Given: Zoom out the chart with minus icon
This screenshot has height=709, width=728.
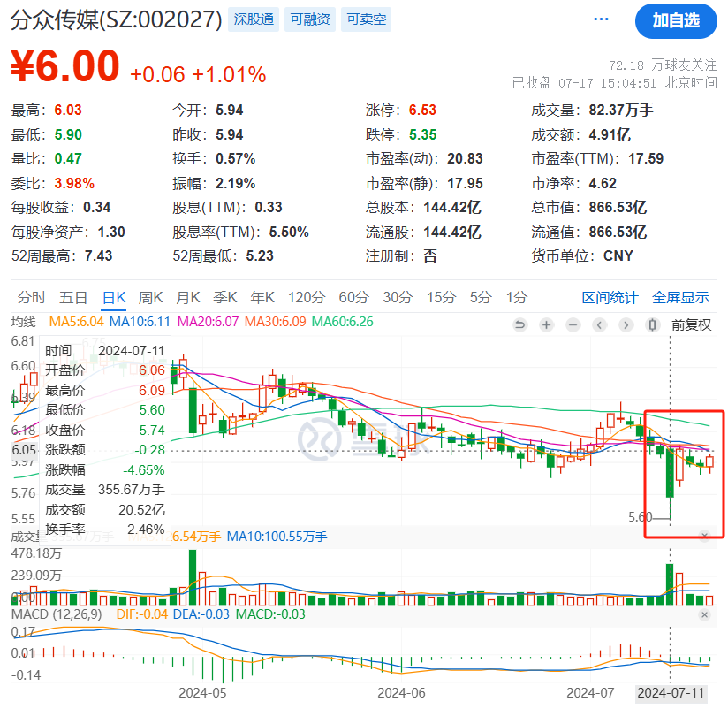Looking at the screenshot, I should pyautogui.click(x=573, y=324).
